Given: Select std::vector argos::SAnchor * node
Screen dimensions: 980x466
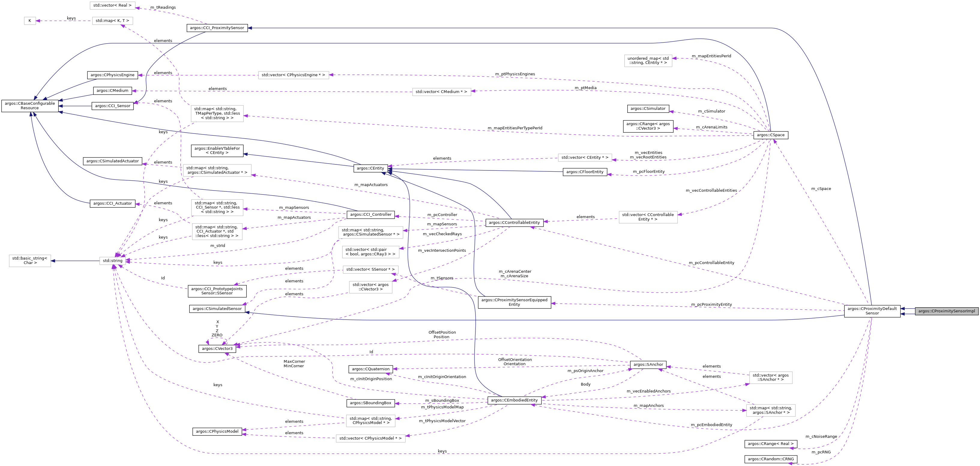Looking at the screenshot, I should 771,377.
